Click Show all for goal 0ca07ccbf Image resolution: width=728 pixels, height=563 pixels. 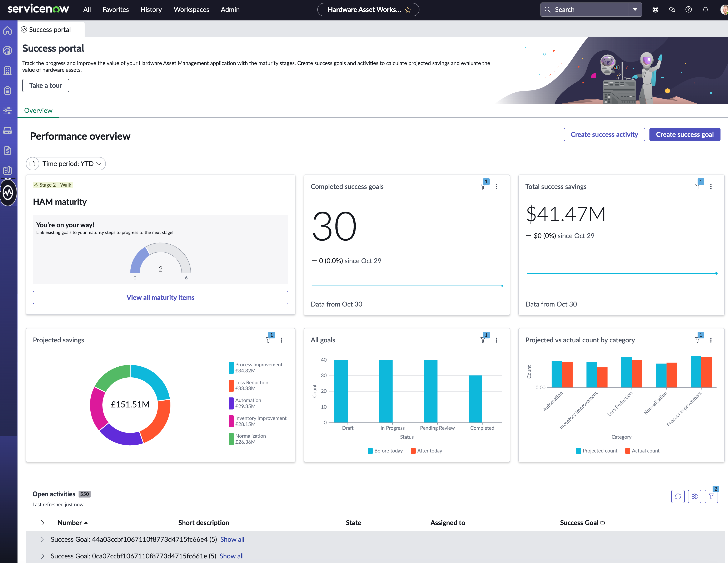232,556
